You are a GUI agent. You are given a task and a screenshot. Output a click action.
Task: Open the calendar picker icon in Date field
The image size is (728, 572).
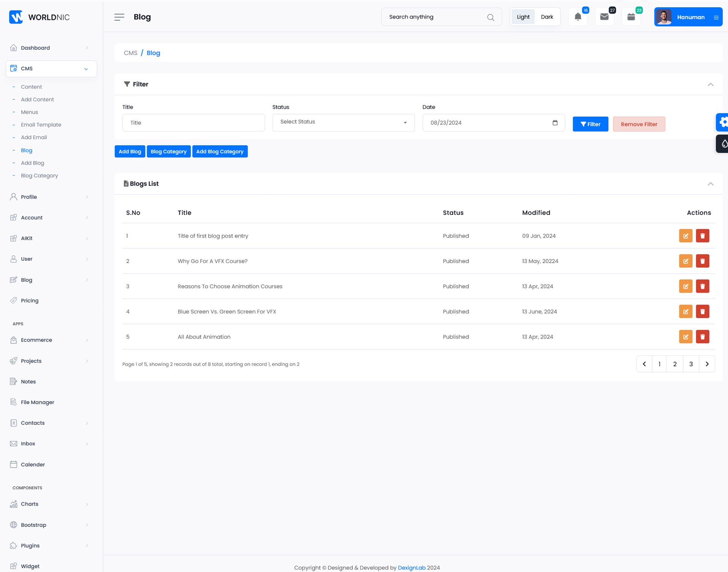point(555,123)
